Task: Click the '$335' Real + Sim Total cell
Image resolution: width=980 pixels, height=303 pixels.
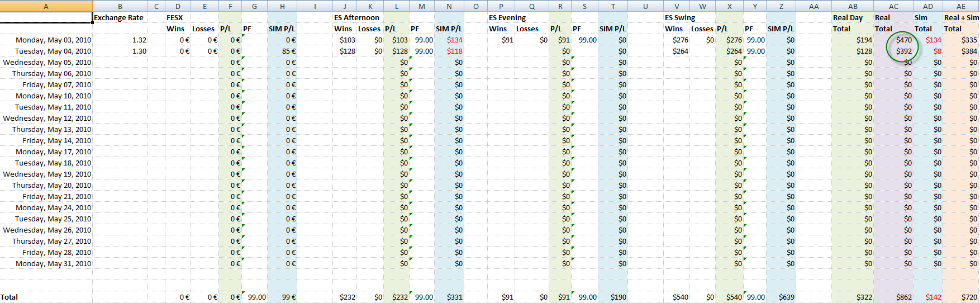Action: tap(961, 40)
